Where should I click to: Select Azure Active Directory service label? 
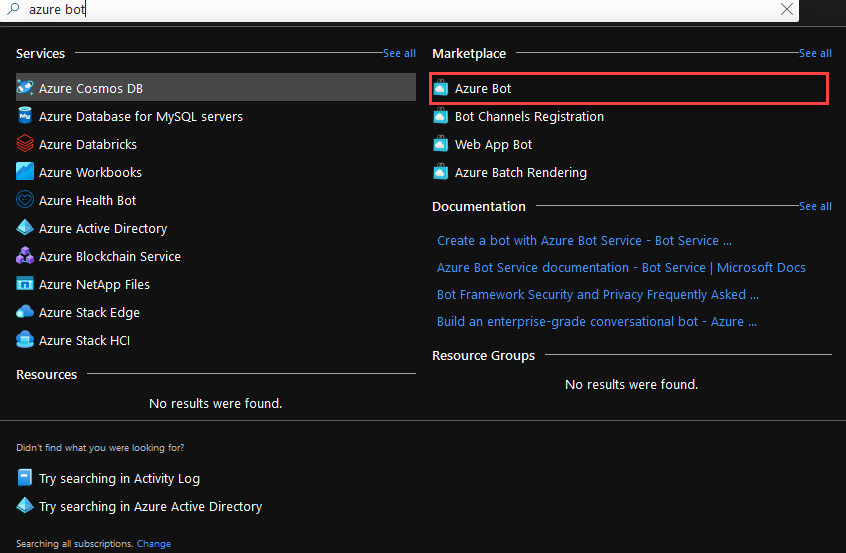103,229
